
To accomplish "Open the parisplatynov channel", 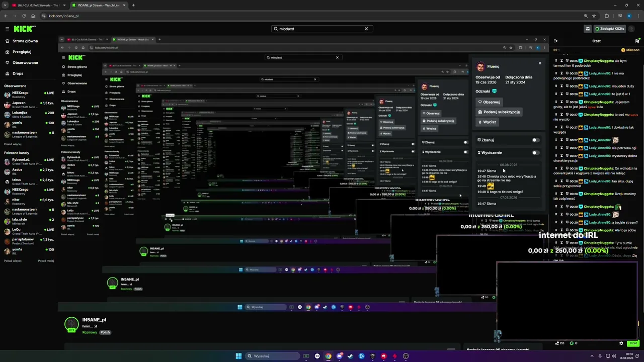I will coord(29,241).
